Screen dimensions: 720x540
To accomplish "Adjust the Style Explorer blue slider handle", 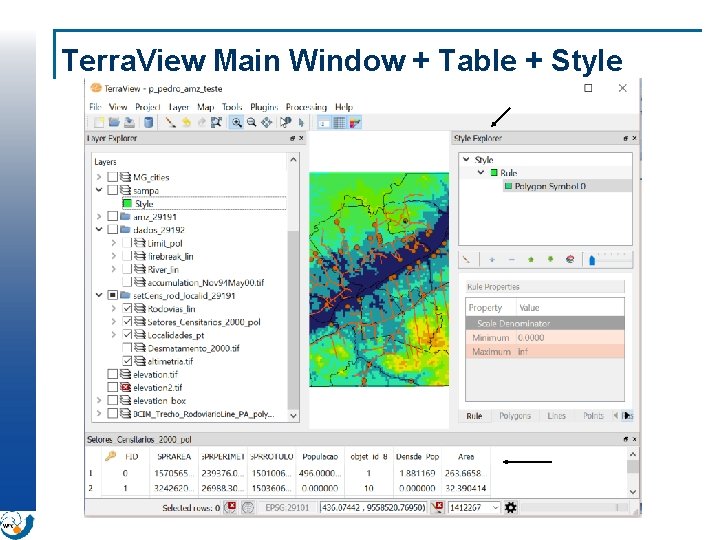I will click(592, 260).
